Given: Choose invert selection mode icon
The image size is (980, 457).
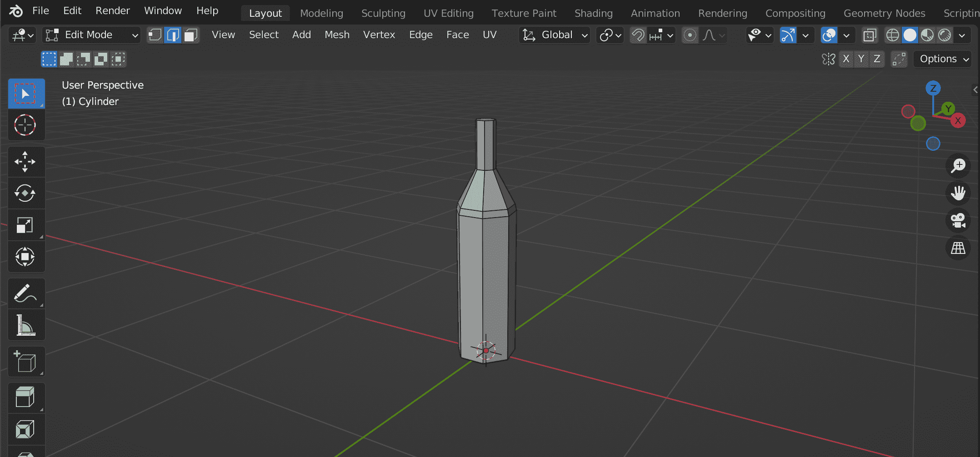Looking at the screenshot, I should [x=101, y=59].
